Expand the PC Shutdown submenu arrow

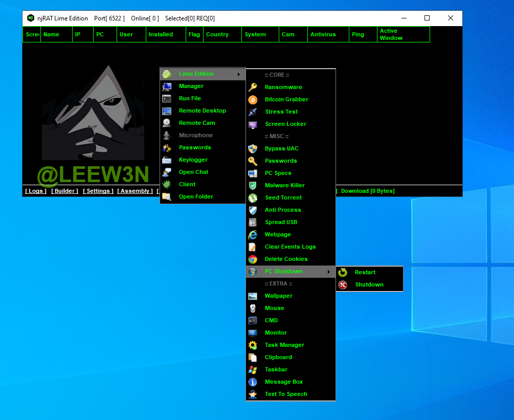(x=328, y=272)
